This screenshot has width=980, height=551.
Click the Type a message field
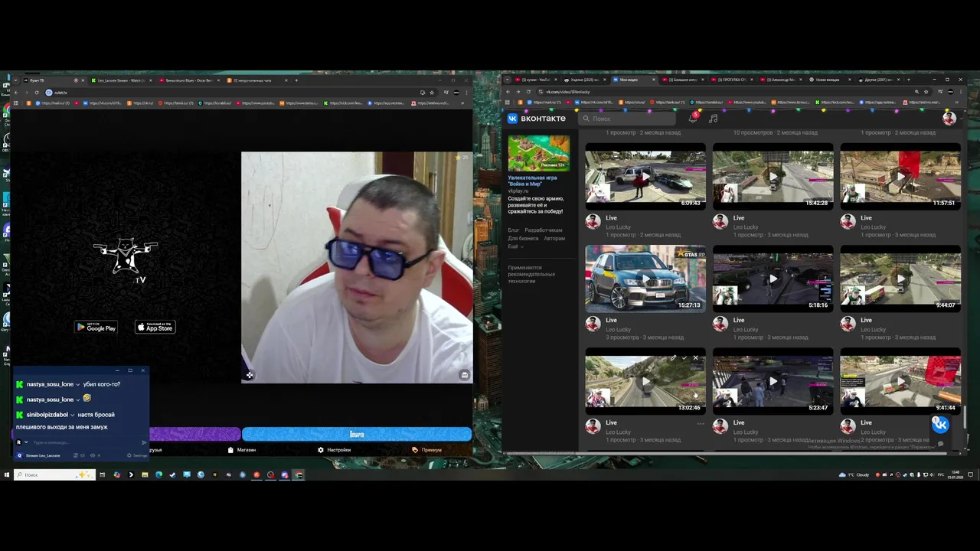(84, 442)
